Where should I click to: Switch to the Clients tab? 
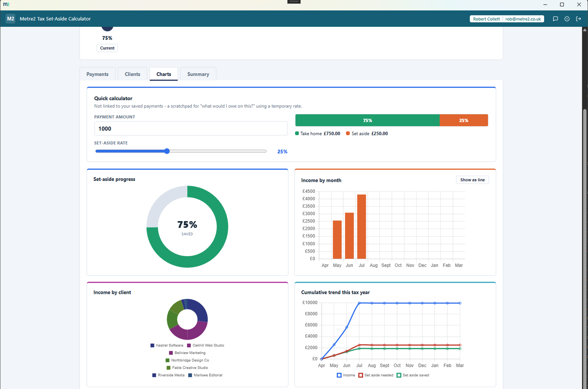(x=132, y=74)
